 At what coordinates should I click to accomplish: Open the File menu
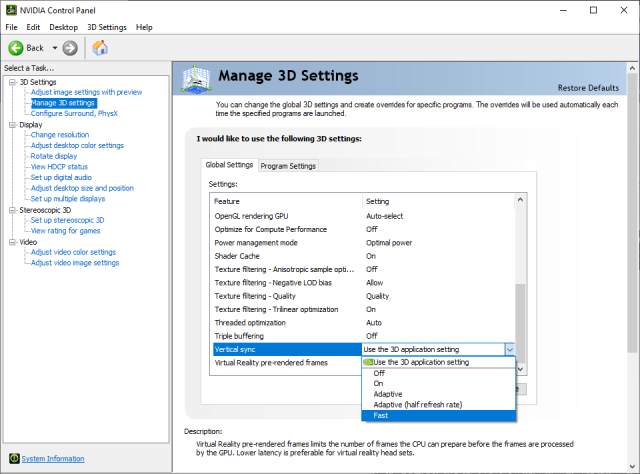pyautogui.click(x=11, y=27)
